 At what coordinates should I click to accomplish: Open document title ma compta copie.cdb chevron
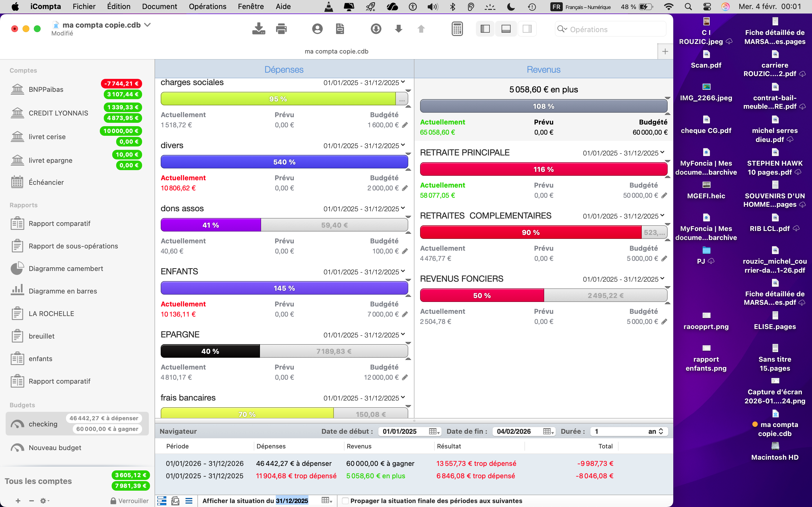point(147,25)
